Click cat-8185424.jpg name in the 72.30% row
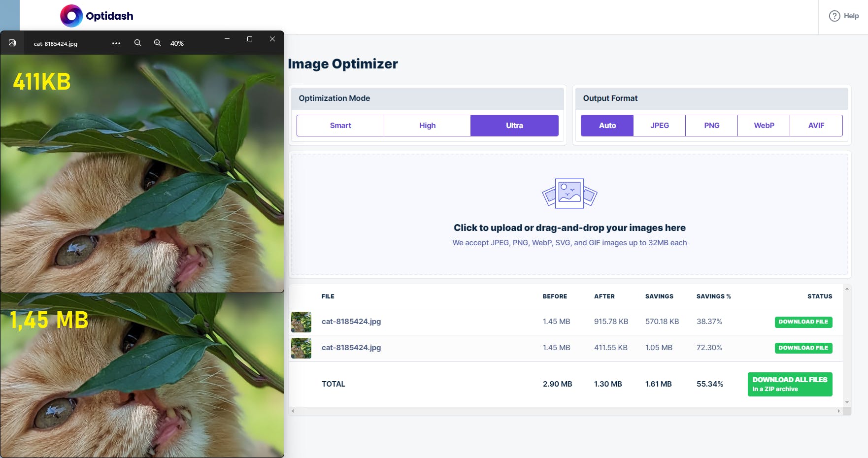 coord(351,348)
